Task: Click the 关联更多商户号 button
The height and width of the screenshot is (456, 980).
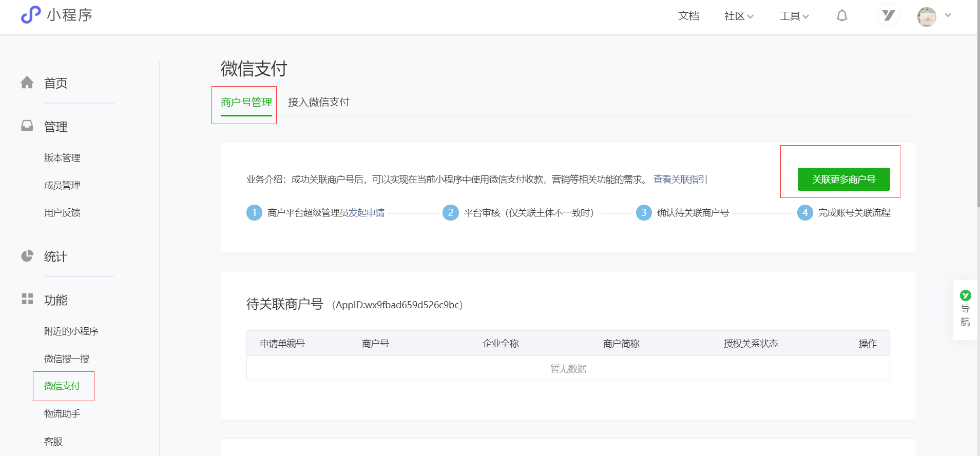Action: pos(843,180)
